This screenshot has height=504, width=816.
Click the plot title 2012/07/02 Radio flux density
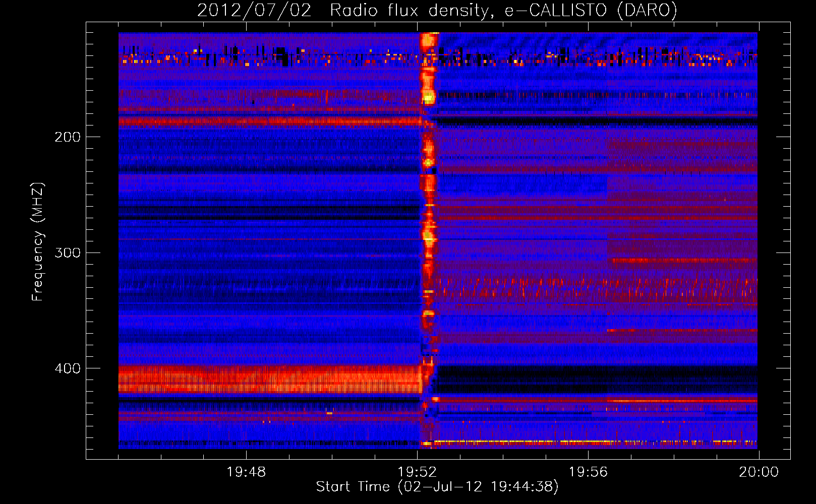click(437, 10)
